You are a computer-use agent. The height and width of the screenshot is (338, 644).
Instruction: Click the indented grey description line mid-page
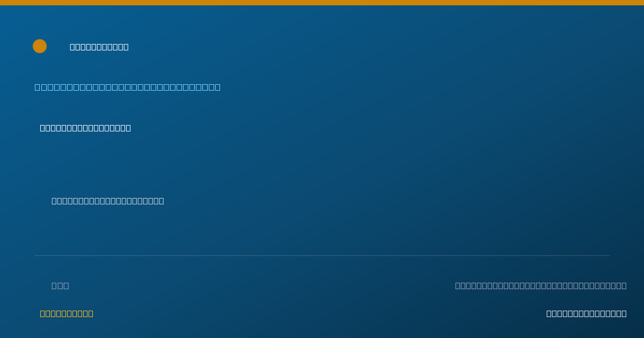coord(108,201)
